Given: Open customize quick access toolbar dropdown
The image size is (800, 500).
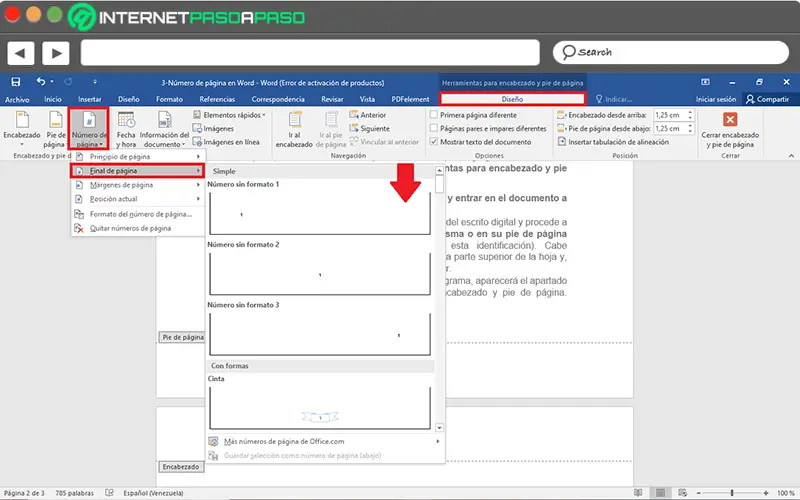Looking at the screenshot, I should click(x=95, y=82).
